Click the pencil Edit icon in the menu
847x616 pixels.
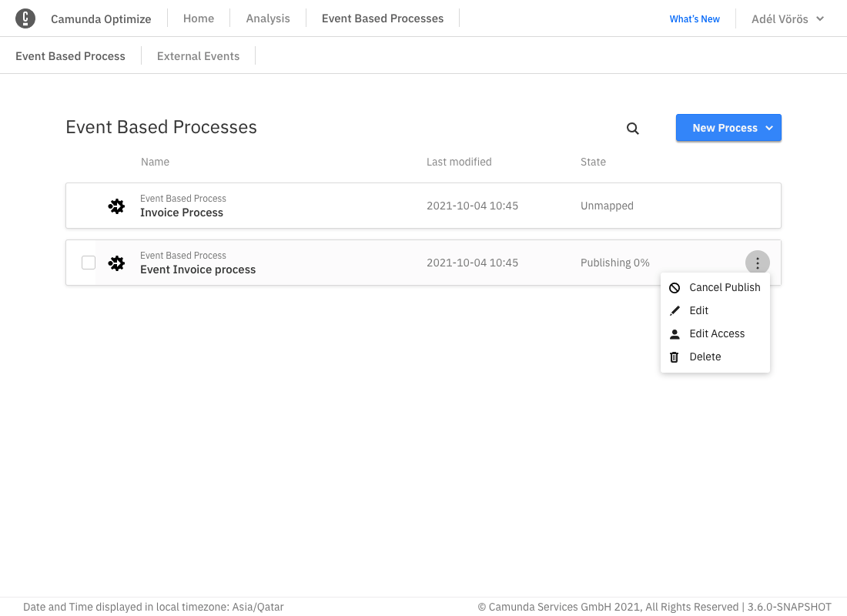pyautogui.click(x=675, y=310)
